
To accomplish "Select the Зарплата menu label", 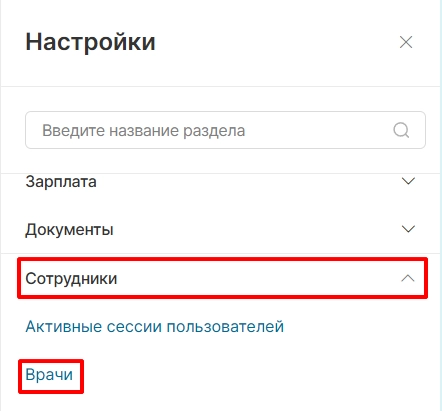I will click(61, 182).
